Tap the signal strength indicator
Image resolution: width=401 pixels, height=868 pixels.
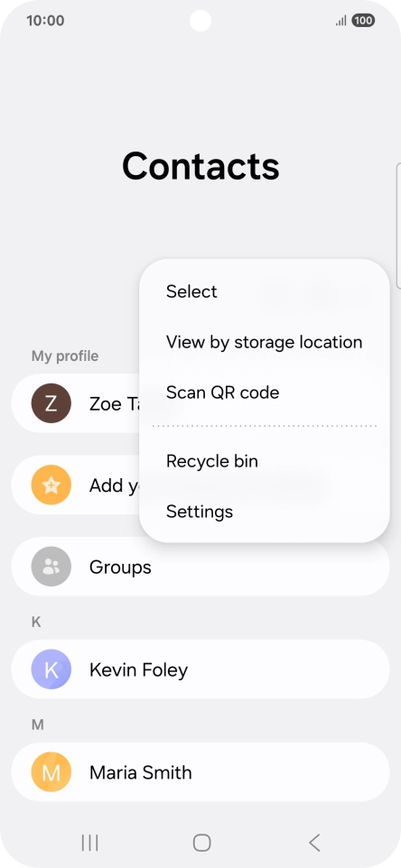(340, 21)
